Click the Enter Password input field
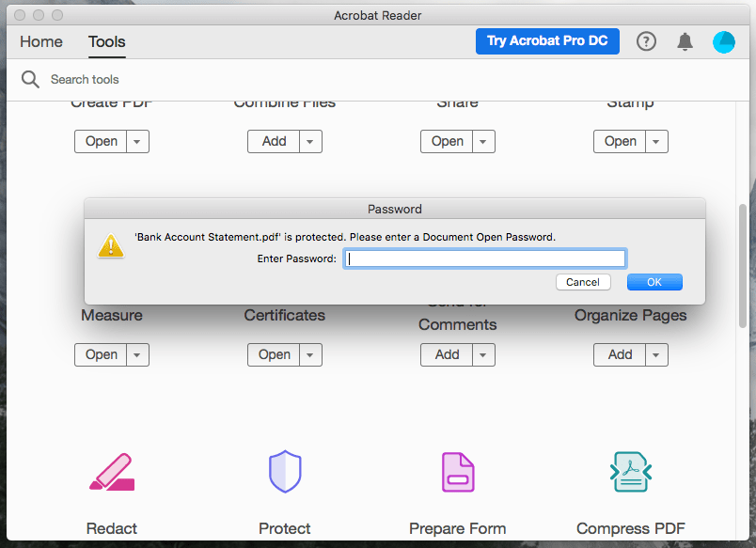 tap(485, 258)
